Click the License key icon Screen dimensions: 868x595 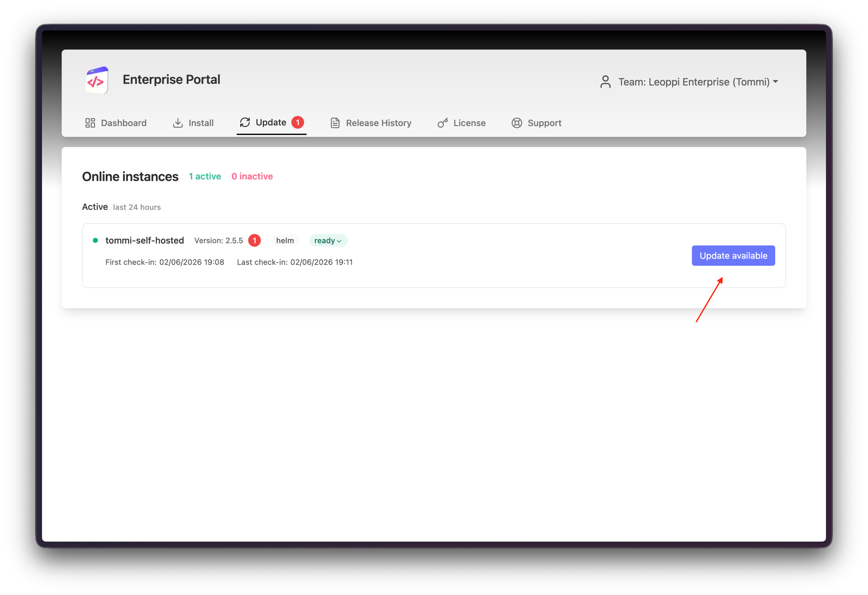pos(443,123)
